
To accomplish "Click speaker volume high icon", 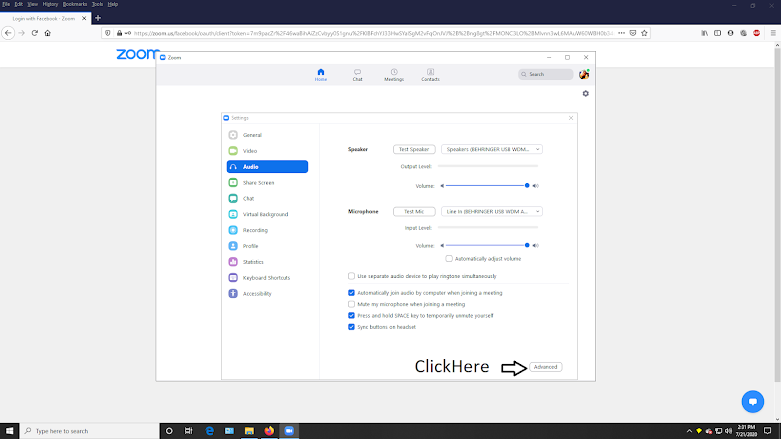I will (x=535, y=186).
